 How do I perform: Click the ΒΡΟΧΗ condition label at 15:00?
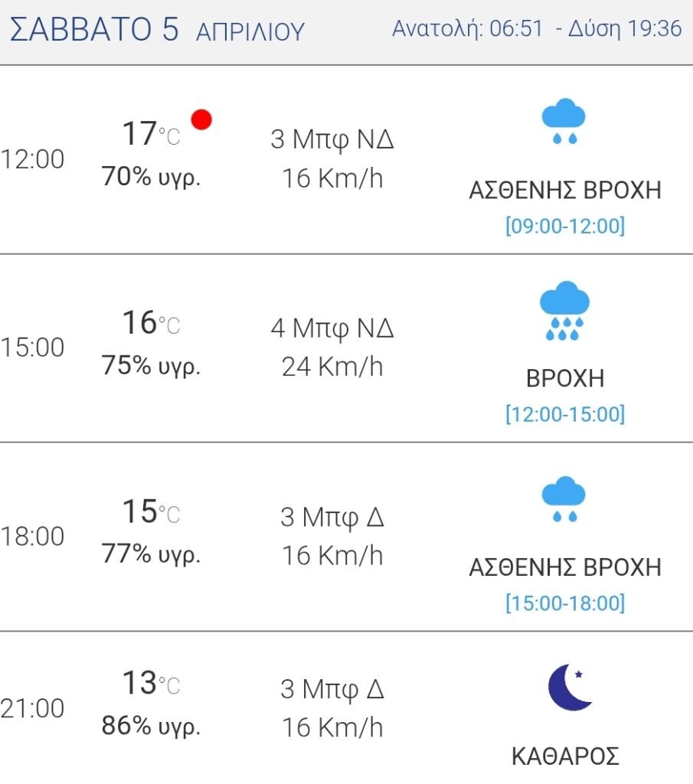click(565, 378)
